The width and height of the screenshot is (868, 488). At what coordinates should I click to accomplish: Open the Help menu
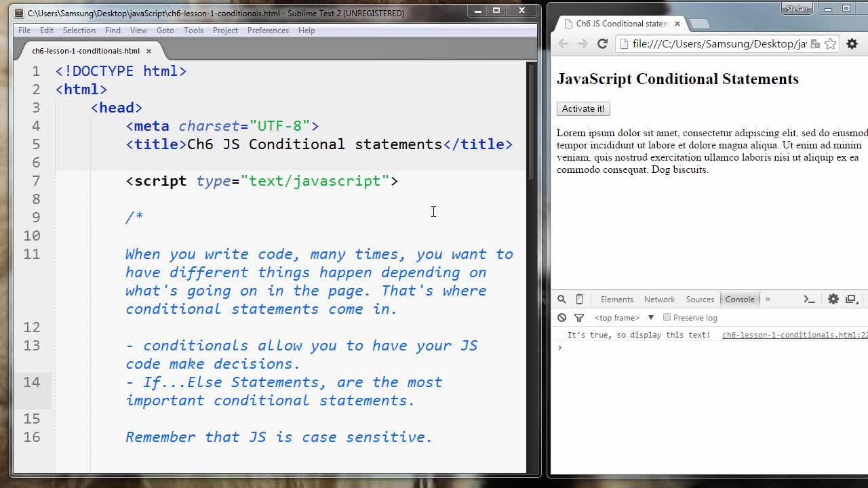307,30
